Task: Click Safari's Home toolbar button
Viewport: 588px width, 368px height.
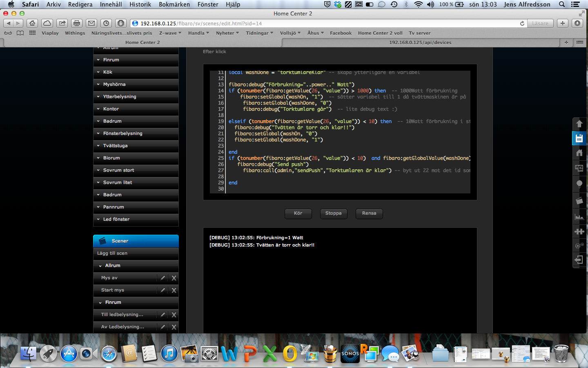Action: click(32, 23)
